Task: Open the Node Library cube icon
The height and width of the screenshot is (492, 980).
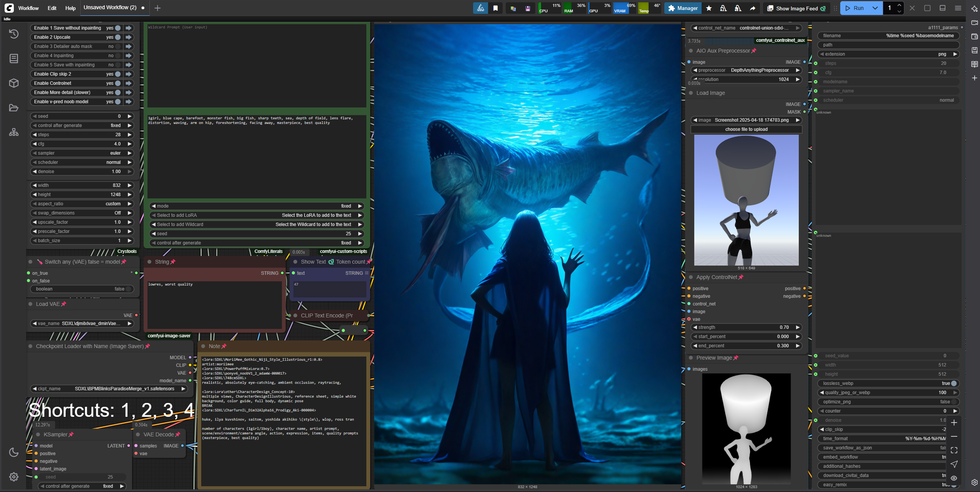Action: coord(14,83)
